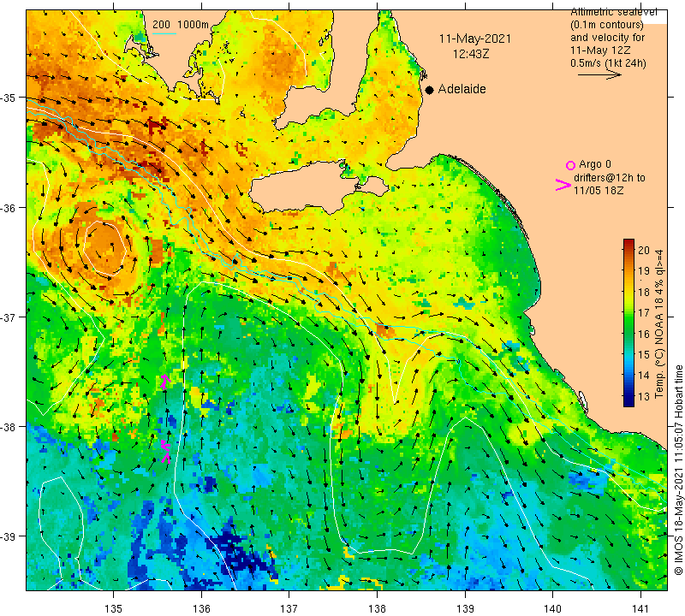Click the latitude axis label -37
The height and width of the screenshot is (616, 685).
9,317
